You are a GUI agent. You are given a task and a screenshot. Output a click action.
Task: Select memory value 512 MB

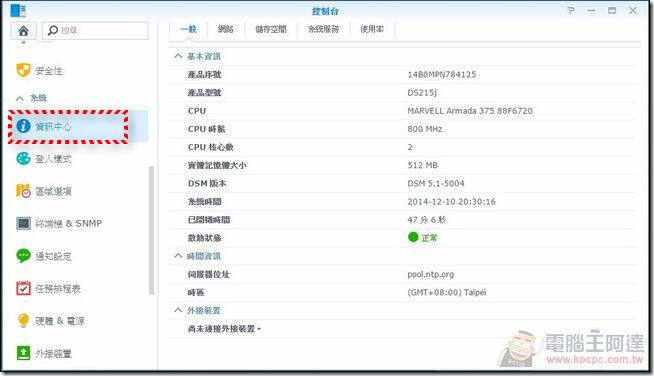(x=423, y=165)
